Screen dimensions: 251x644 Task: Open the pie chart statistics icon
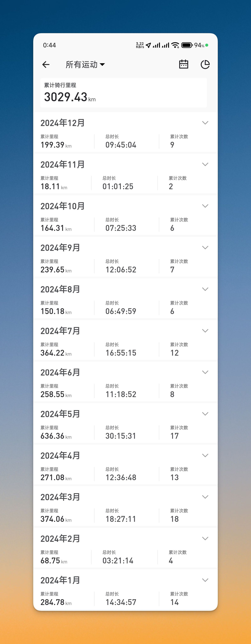click(x=205, y=65)
